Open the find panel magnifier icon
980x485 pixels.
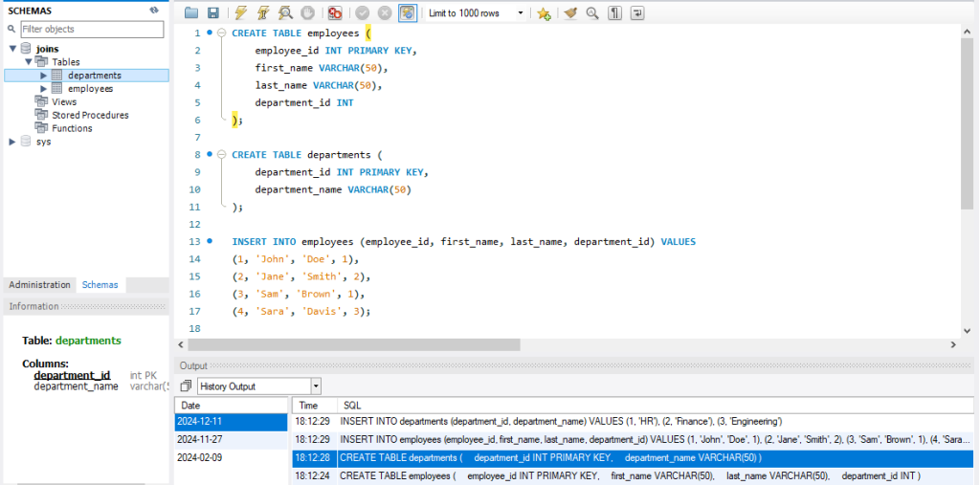point(591,13)
